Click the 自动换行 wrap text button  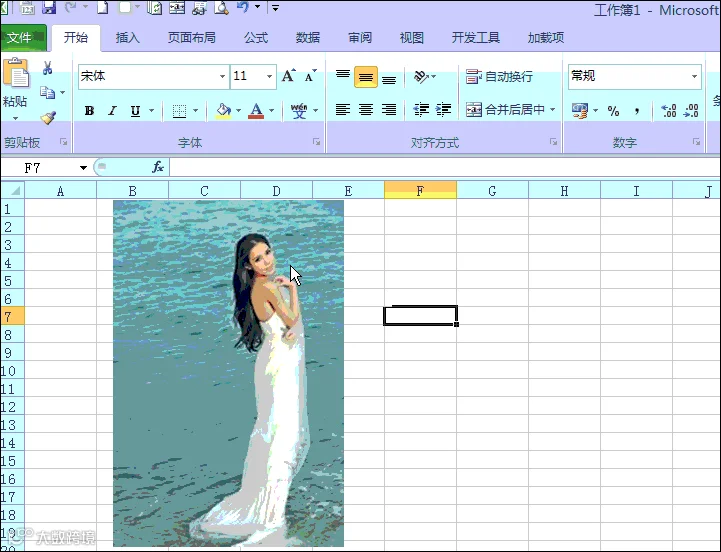pyautogui.click(x=499, y=76)
